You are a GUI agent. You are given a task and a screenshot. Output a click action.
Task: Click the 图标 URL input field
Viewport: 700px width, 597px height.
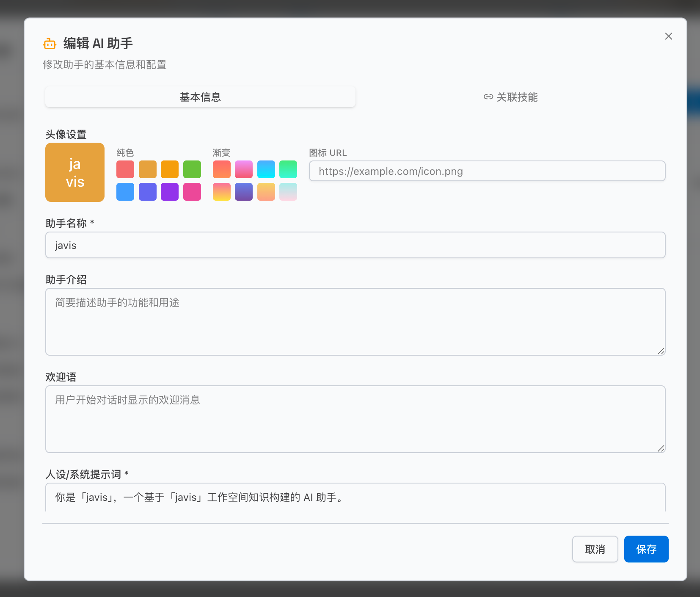tap(487, 171)
